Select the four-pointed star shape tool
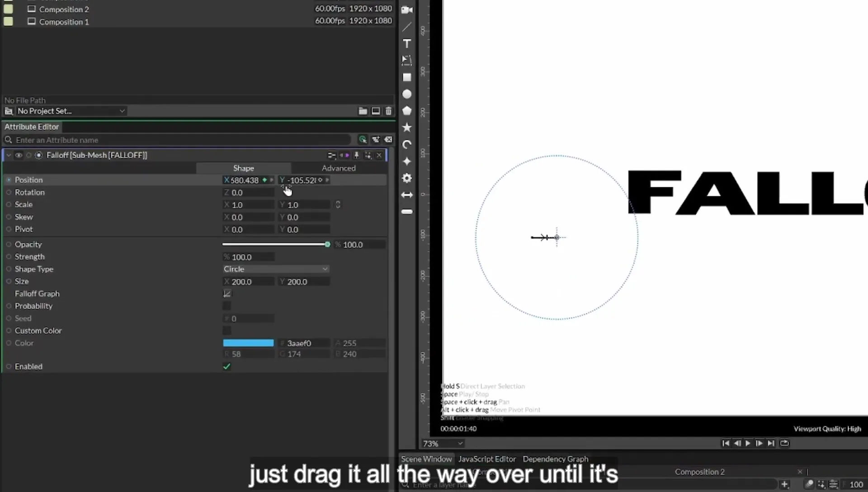868x492 pixels. point(407,161)
